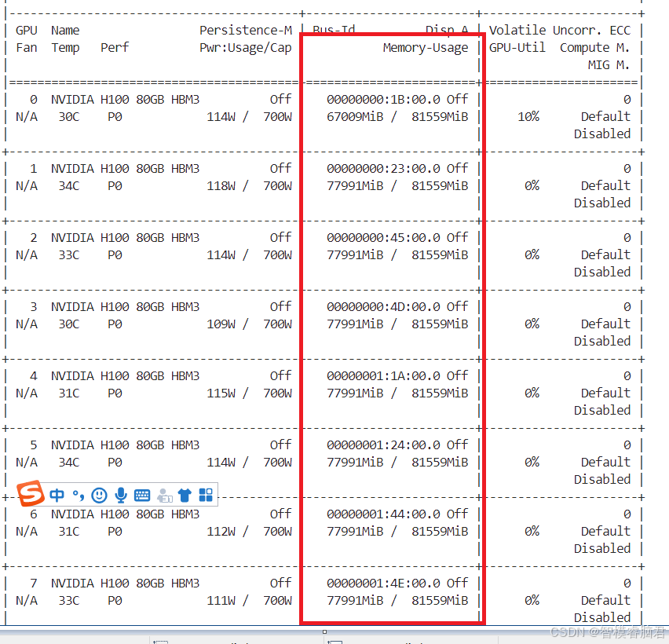The width and height of the screenshot is (669, 644).
Task: Click Disabled MIG mode for GPU 4
Action: [602, 411]
